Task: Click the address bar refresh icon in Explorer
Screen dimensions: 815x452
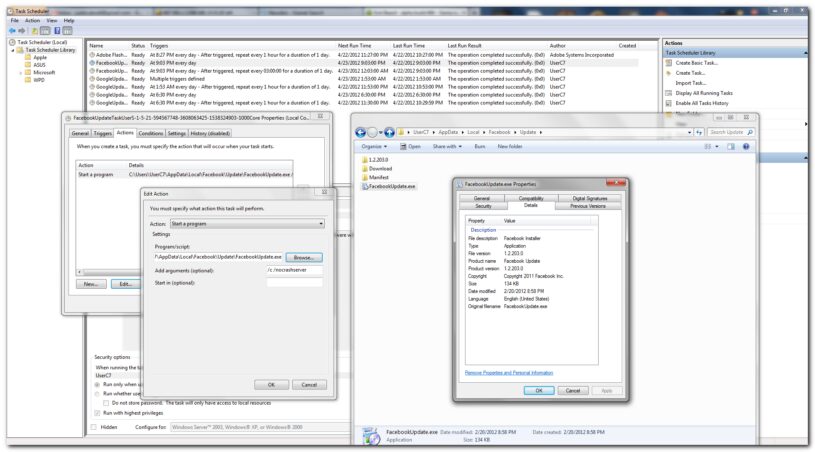Action: click(x=699, y=132)
